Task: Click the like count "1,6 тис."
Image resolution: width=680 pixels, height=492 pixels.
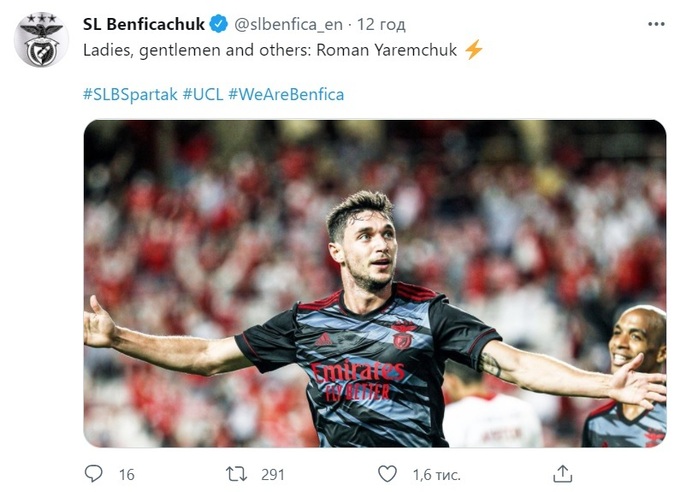Action: [x=432, y=473]
